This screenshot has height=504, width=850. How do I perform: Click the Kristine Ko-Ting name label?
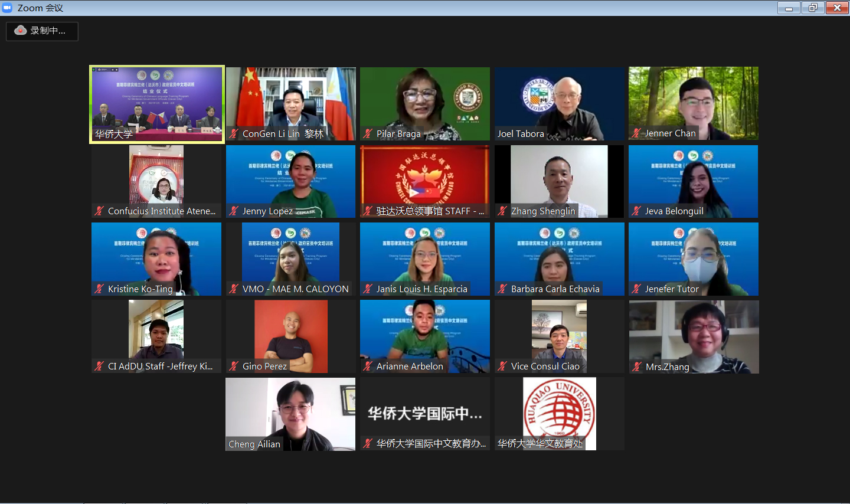point(140,289)
